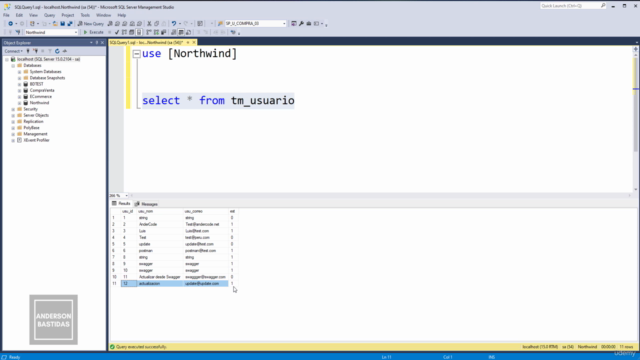The height and width of the screenshot is (360, 640).
Task: Switch to the Messages tab
Action: pyautogui.click(x=146, y=204)
